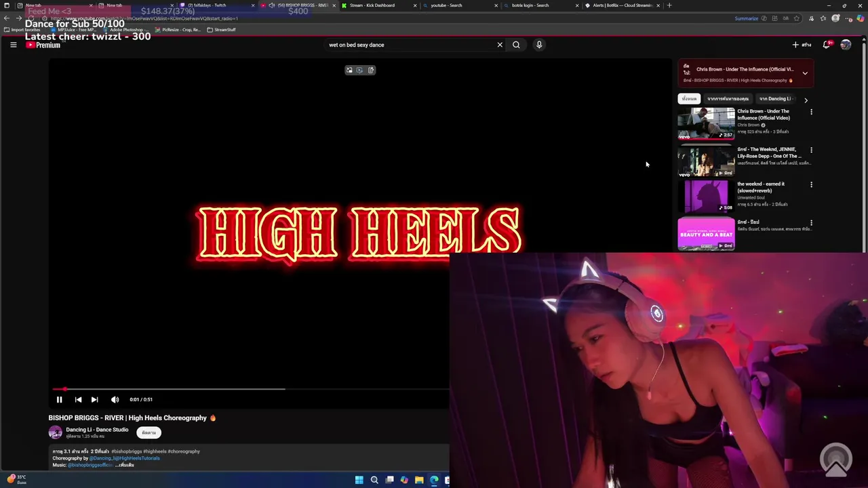
Task: Open the Dancing Li channel avatar
Action: tap(56, 432)
